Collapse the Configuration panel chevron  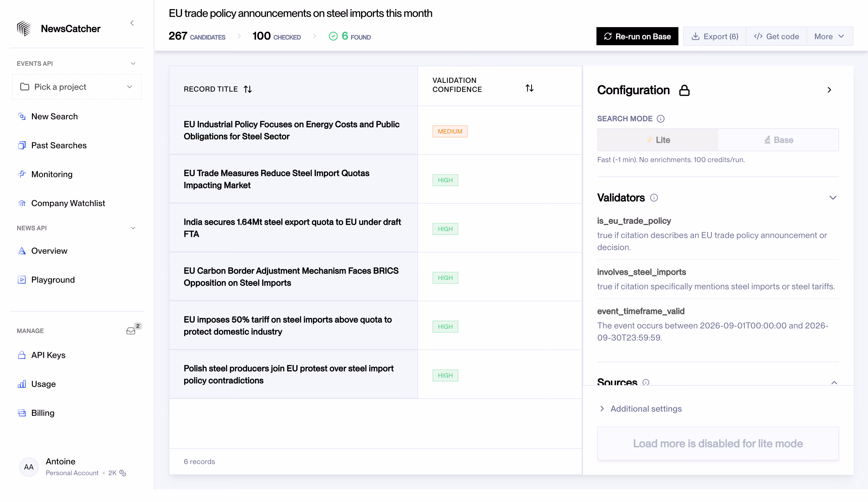(x=829, y=90)
